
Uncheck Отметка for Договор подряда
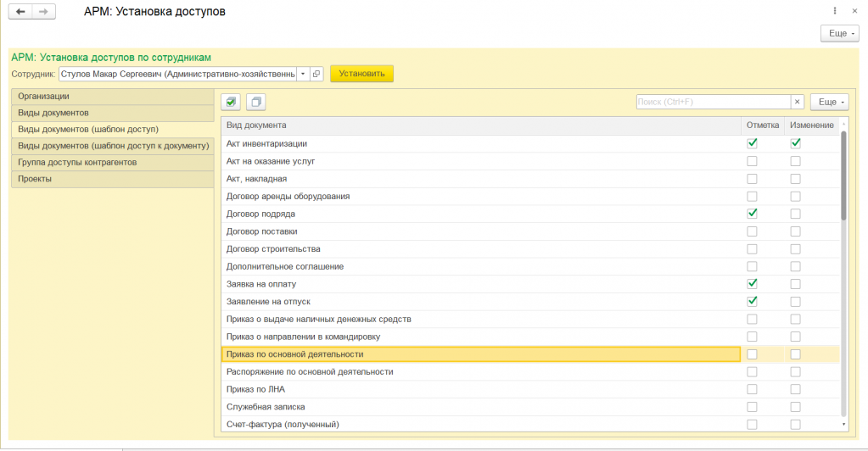click(x=752, y=214)
